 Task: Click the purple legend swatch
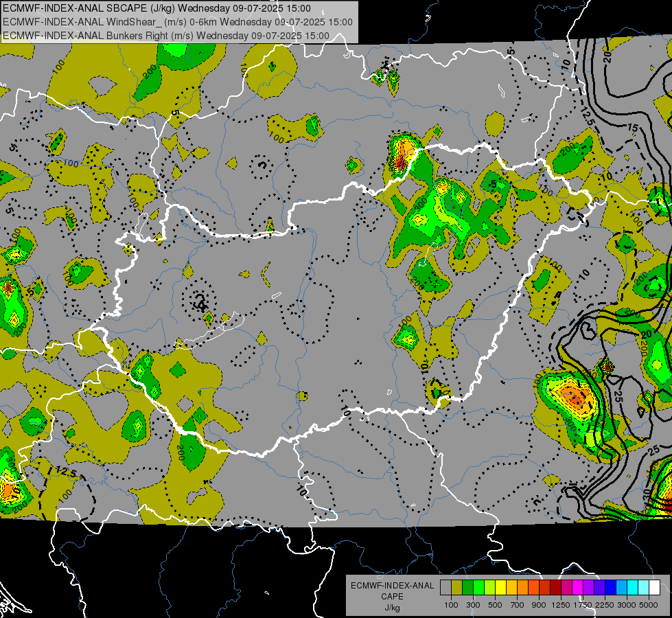click(x=589, y=588)
